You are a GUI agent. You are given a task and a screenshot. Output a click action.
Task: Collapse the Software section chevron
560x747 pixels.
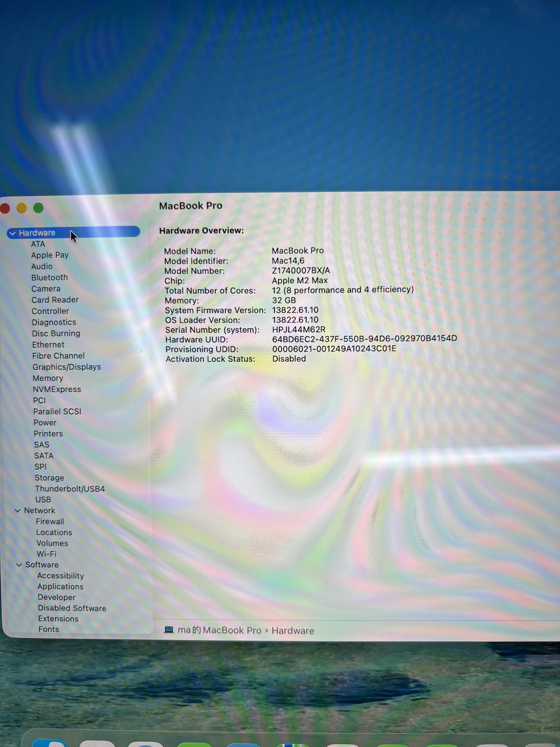pyautogui.click(x=19, y=565)
